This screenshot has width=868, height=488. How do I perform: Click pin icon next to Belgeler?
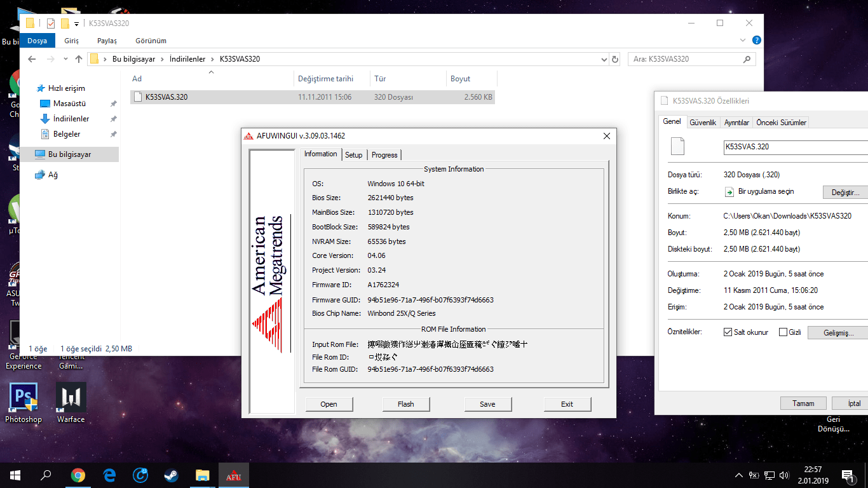pos(113,134)
